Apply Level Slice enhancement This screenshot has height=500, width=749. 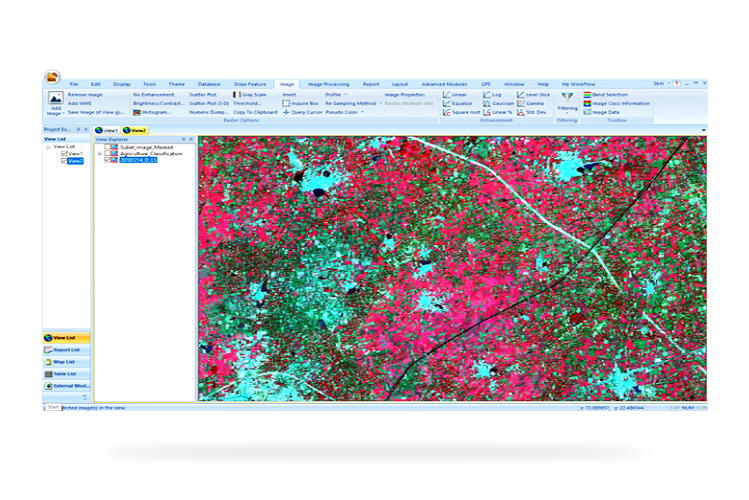[x=533, y=95]
